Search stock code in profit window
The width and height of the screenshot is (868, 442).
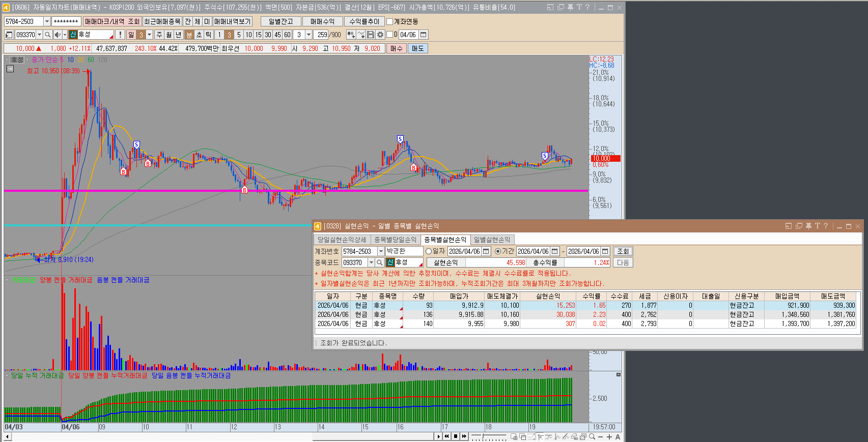point(380,262)
